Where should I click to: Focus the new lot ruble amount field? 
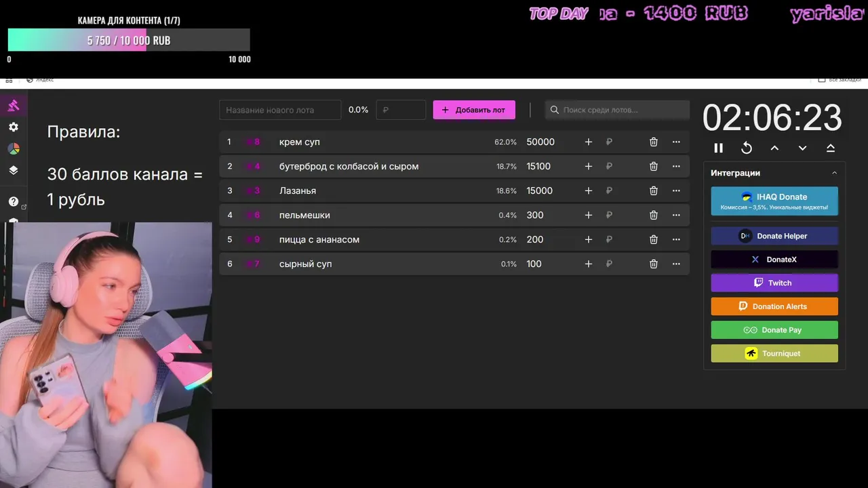(x=401, y=110)
